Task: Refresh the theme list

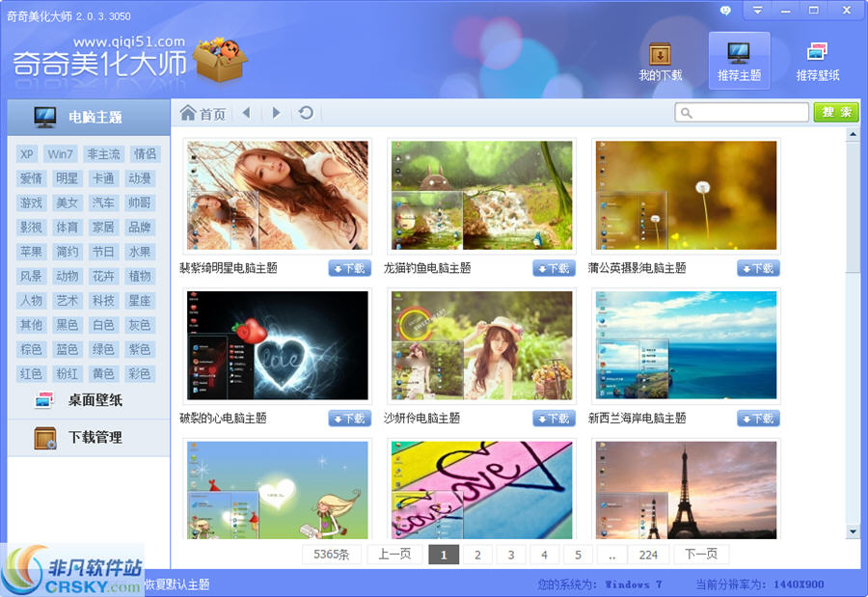Action: [x=306, y=112]
